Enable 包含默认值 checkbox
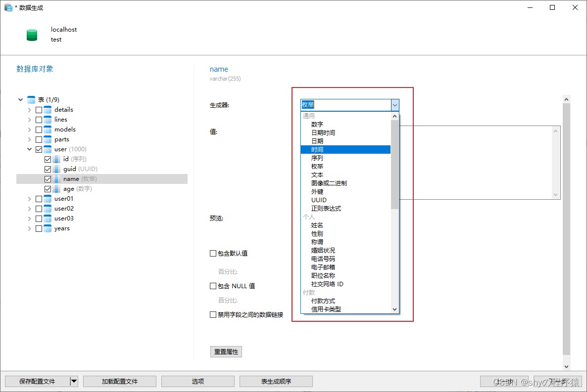Image resolution: width=587 pixels, height=392 pixels. pos(213,253)
